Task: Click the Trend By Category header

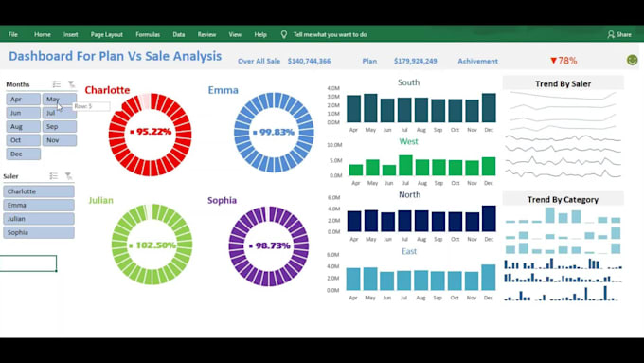Action: pos(563,199)
